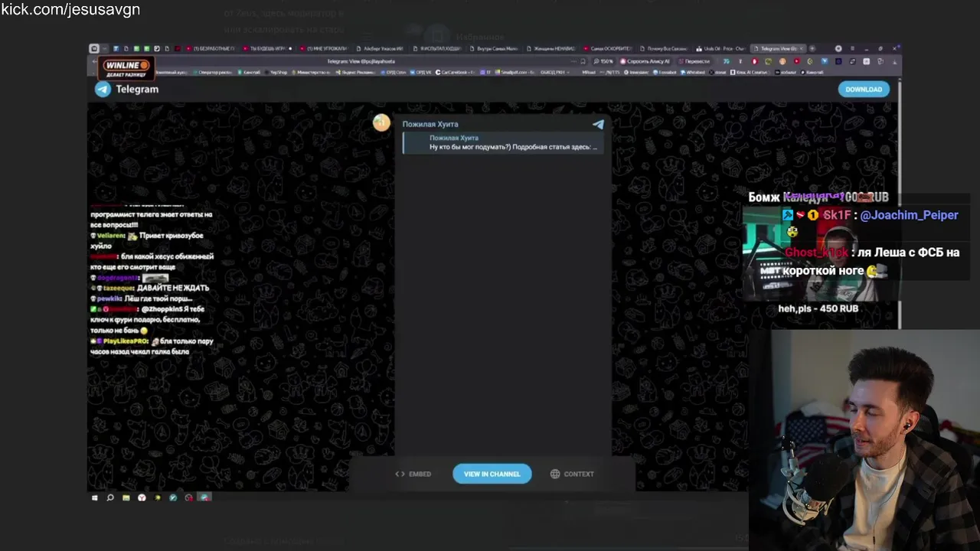The image size is (980, 551).
Task: Open the 'Krea AI' bookmark
Action: [x=750, y=72]
